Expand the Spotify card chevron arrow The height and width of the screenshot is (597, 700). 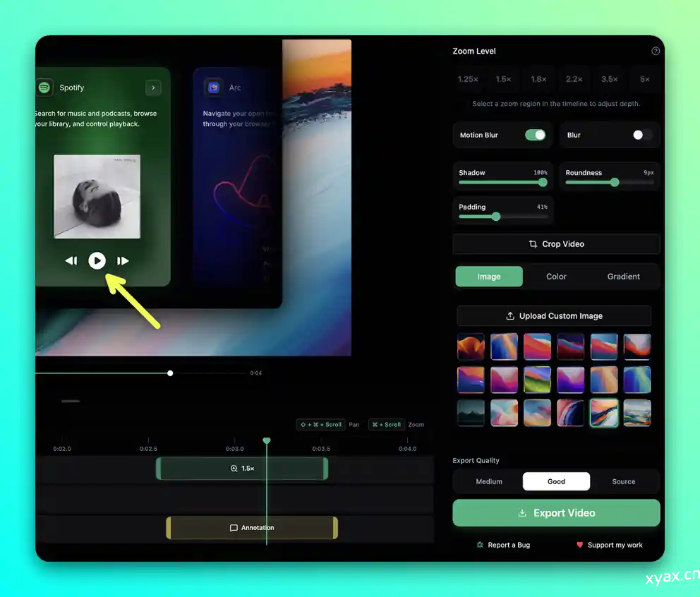pos(153,88)
